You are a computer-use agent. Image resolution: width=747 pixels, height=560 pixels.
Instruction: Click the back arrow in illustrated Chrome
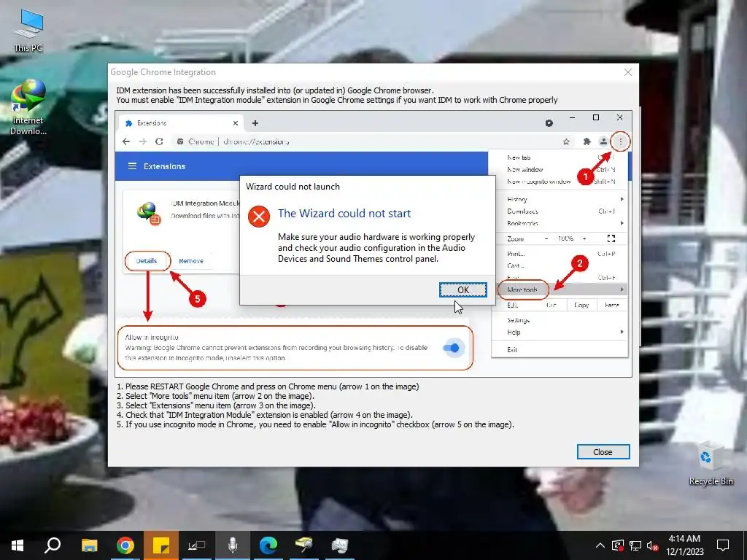pyautogui.click(x=125, y=141)
